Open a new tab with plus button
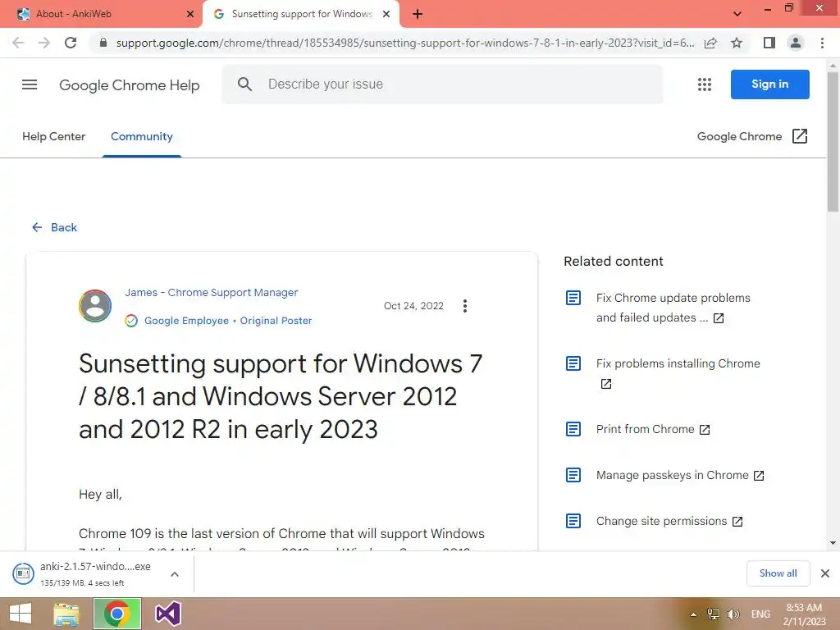This screenshot has width=840, height=630. [x=418, y=15]
